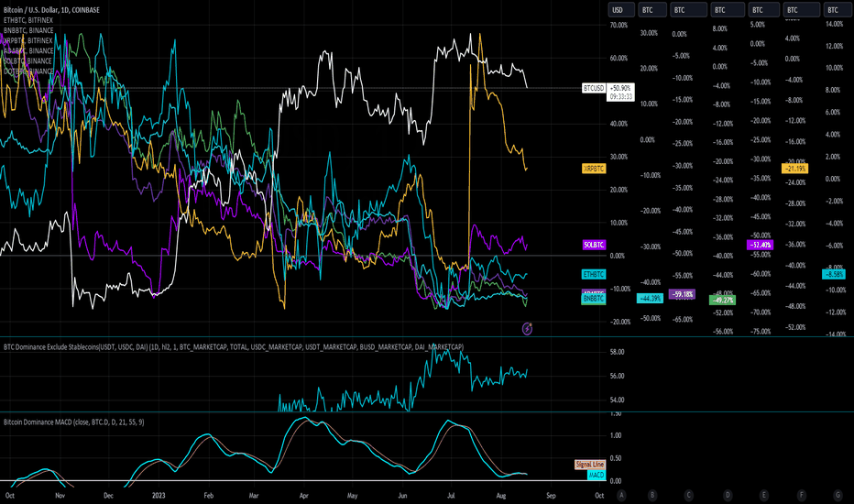Open BTC unit selector above the -44.39% scale
This screenshot has width=854, height=504.
pos(652,10)
